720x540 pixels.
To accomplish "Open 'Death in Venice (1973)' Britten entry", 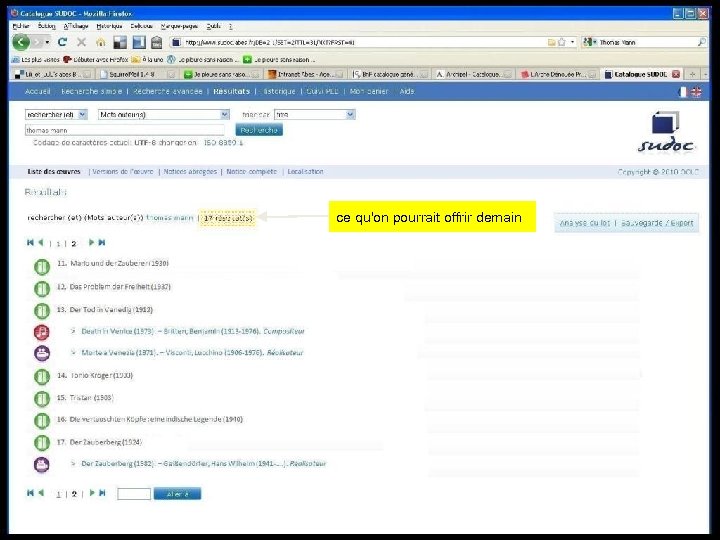I will [x=193, y=331].
